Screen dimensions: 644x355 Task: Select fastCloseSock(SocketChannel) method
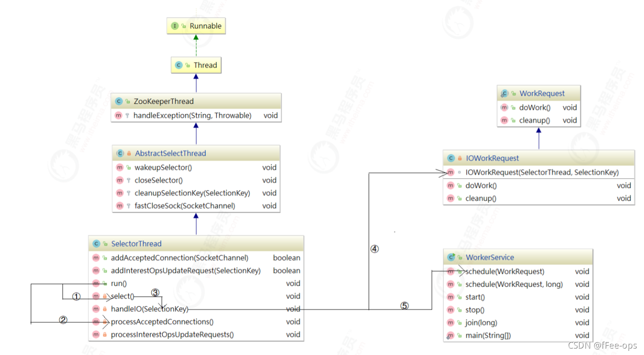[185, 206]
